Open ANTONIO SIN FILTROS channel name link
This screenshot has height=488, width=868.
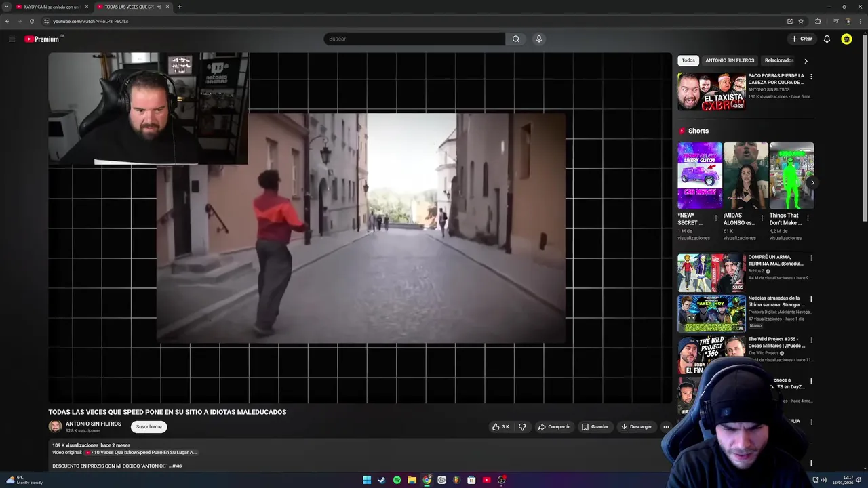click(94, 424)
